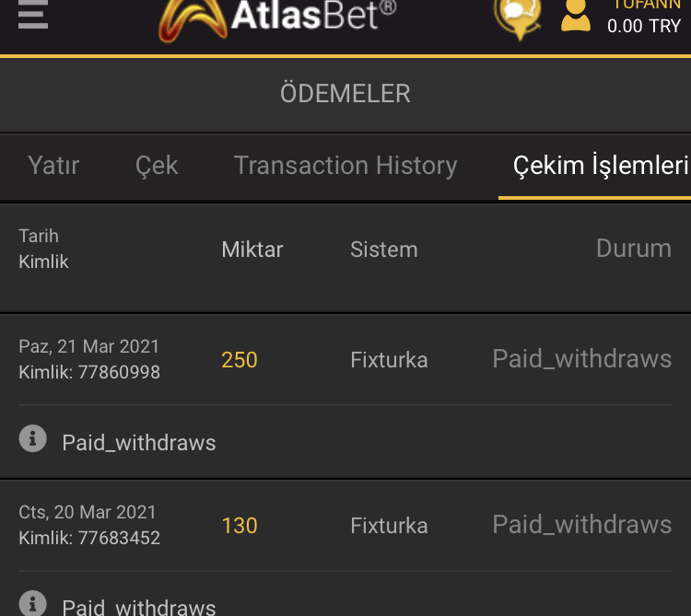Select the Çekim İşlemleri tab
Image resolution: width=691 pixels, height=616 pixels.
600,166
